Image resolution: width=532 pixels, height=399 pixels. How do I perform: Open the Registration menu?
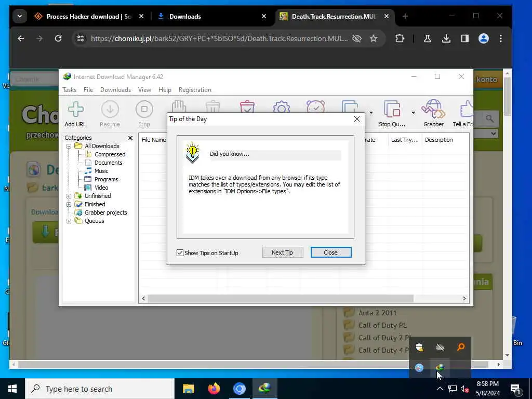tap(195, 90)
